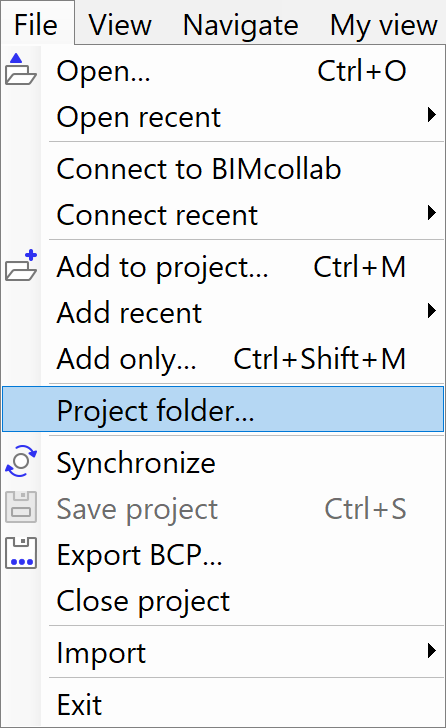Close the File menu via its tab
446x728 pixels.
(36, 24)
